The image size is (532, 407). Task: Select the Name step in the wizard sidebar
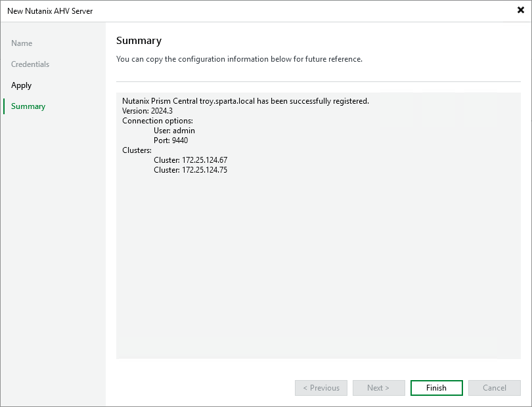[x=22, y=43]
